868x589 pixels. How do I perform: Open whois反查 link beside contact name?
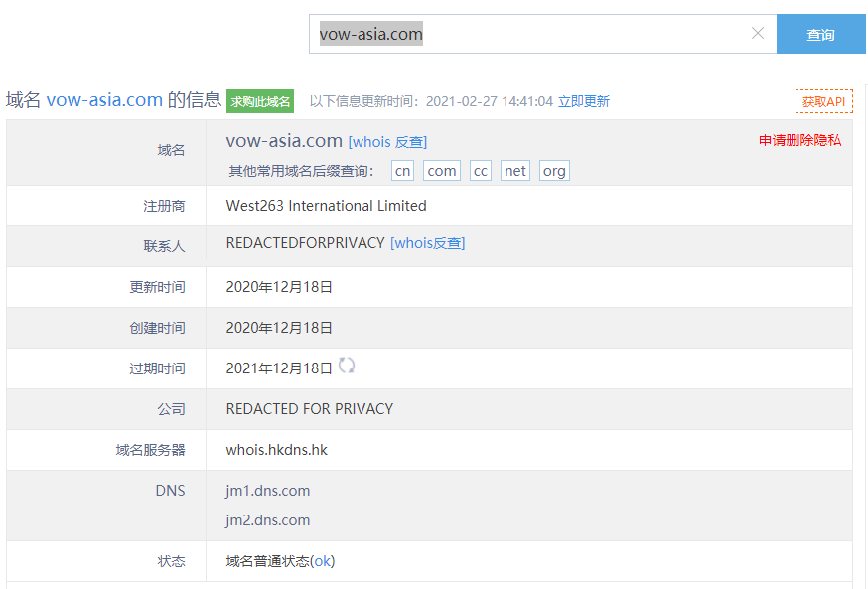click(x=427, y=243)
